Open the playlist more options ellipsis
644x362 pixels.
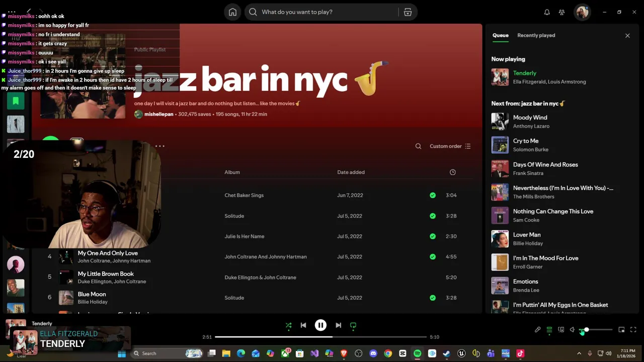(160, 146)
